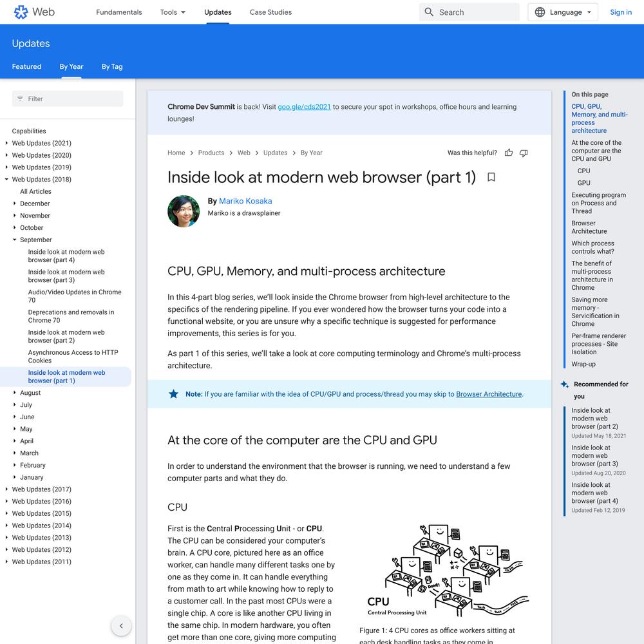Click Products breadcrumb
Screen dimensions: 644x644
tap(211, 153)
